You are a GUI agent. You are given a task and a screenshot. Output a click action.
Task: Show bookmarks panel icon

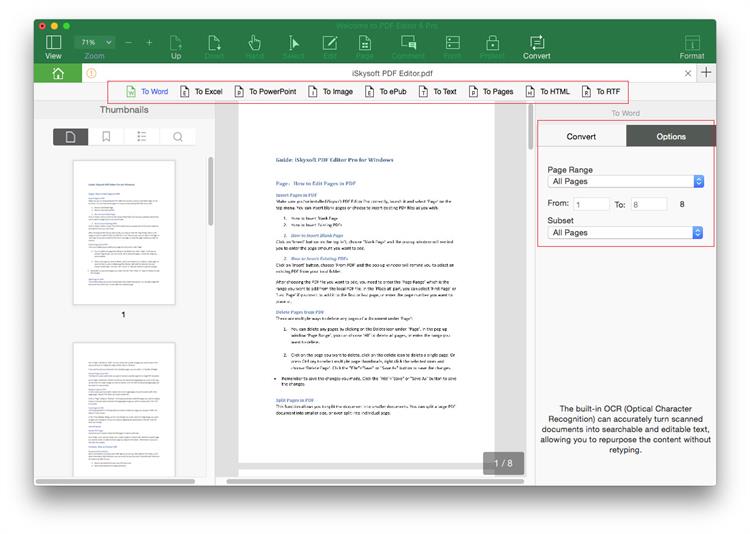(106, 137)
